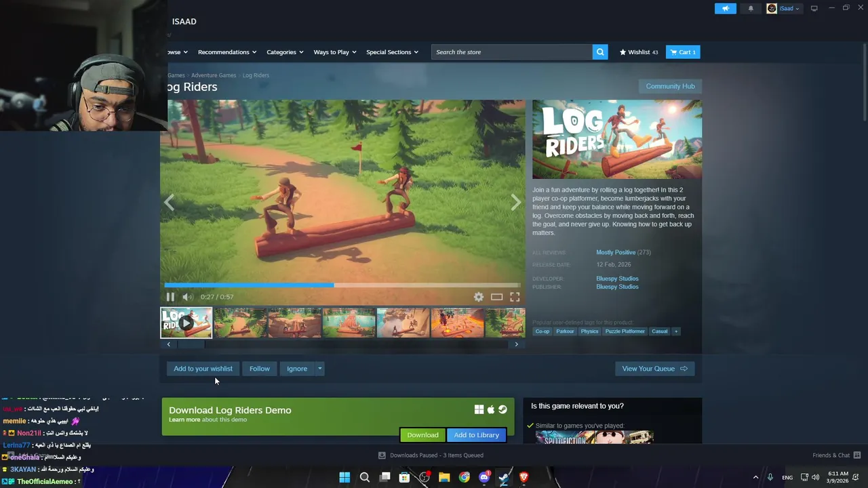This screenshot has width=868, height=488.
Task: Open the Bluespy Studios developer link
Action: pyautogui.click(x=617, y=279)
